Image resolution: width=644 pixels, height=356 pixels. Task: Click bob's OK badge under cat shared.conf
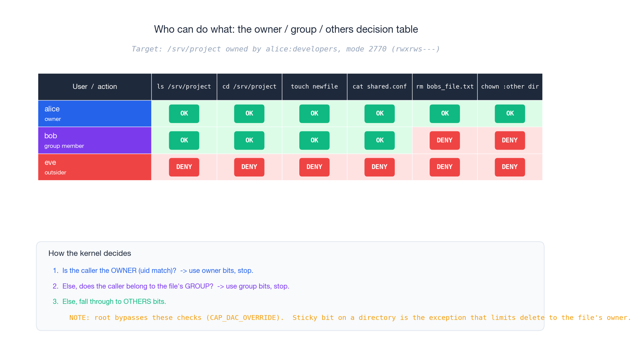point(379,140)
